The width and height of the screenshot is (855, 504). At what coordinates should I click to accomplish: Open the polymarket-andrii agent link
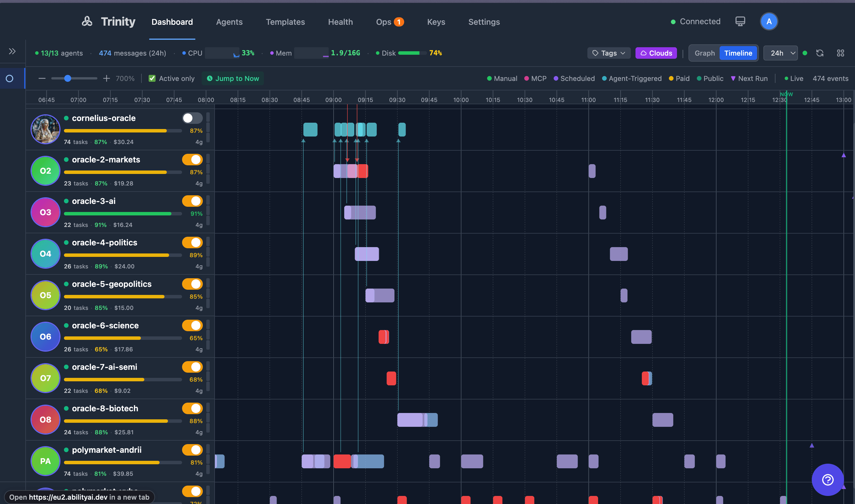(x=107, y=450)
